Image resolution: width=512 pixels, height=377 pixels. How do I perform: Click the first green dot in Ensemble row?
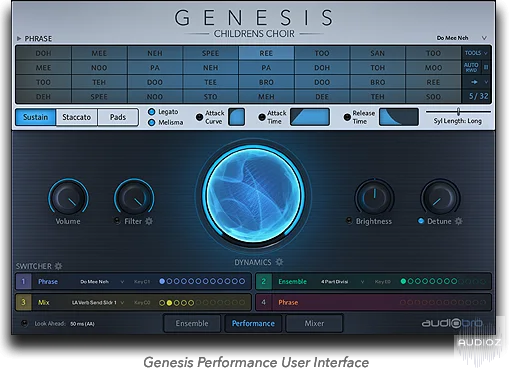click(x=403, y=281)
